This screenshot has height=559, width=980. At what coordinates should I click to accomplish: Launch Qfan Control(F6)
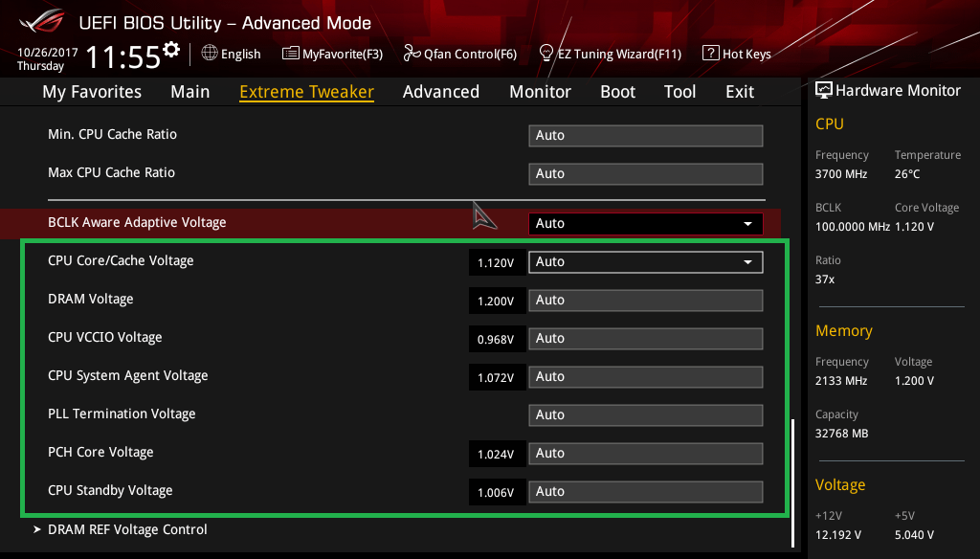coord(470,54)
